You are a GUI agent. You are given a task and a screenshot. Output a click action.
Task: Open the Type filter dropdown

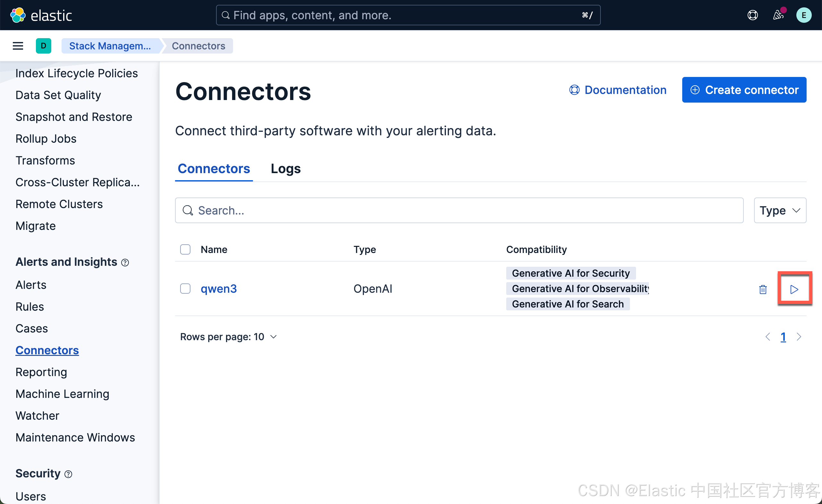(780, 210)
